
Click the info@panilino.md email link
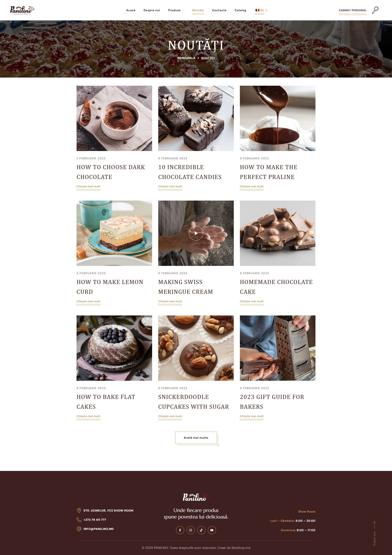pyautogui.click(x=98, y=529)
